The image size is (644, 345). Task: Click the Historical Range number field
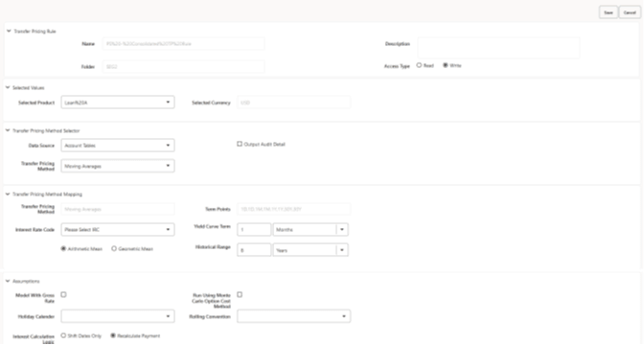(254, 250)
